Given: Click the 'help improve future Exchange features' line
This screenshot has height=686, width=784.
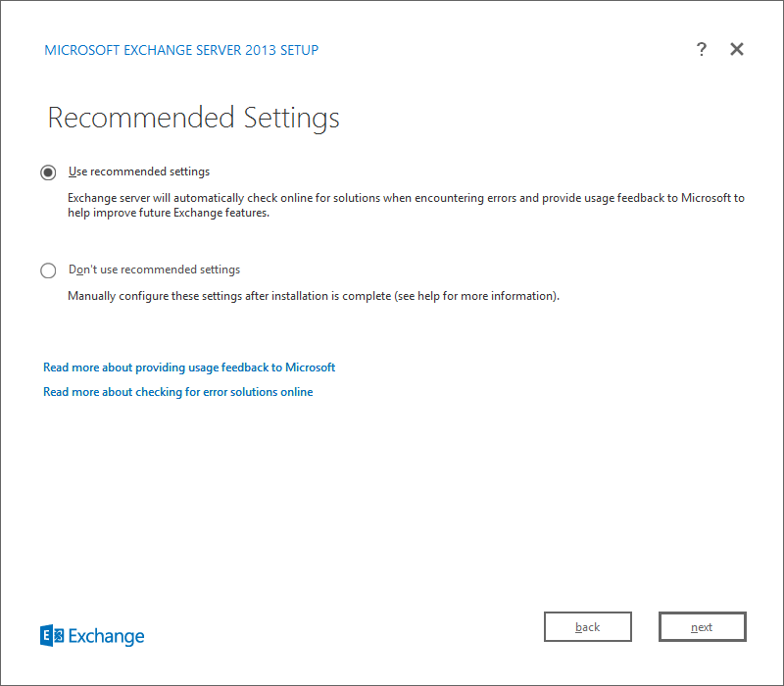Looking at the screenshot, I should 168,214.
